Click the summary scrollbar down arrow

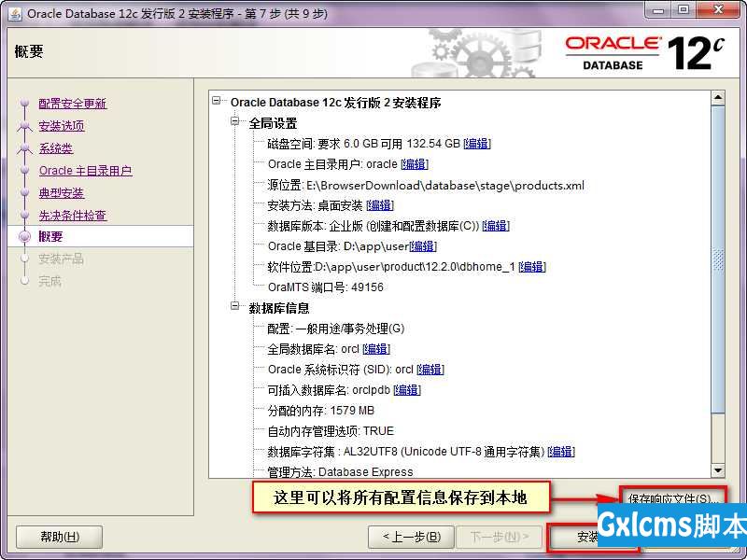click(x=718, y=470)
